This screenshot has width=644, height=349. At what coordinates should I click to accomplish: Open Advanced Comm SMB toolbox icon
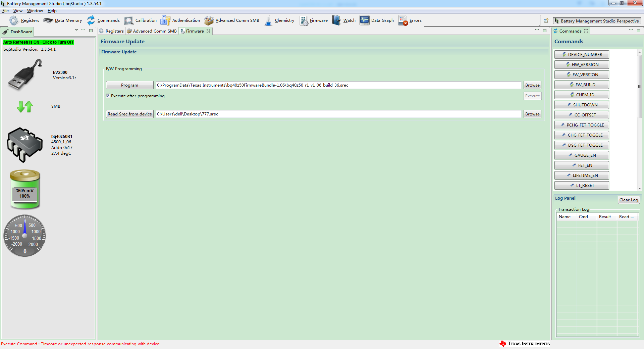pos(209,20)
